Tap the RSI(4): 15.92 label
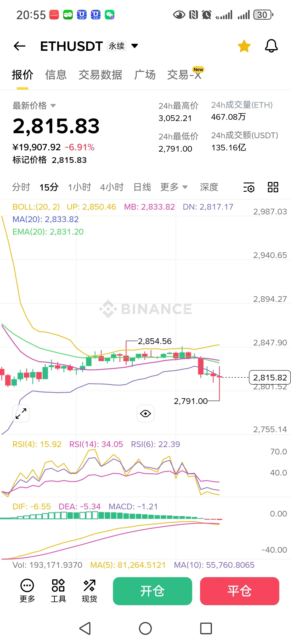The image size is (291, 644). [x=37, y=444]
